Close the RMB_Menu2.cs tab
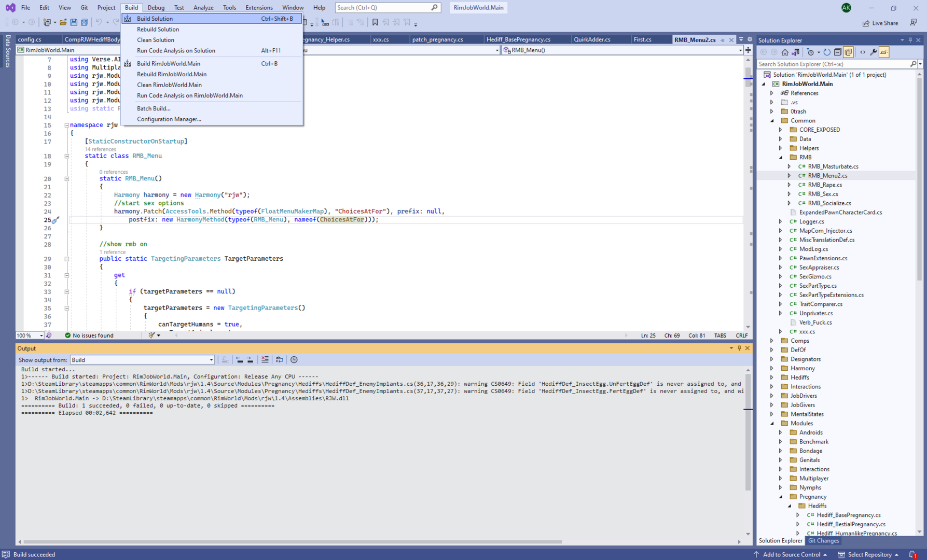 [731, 40]
